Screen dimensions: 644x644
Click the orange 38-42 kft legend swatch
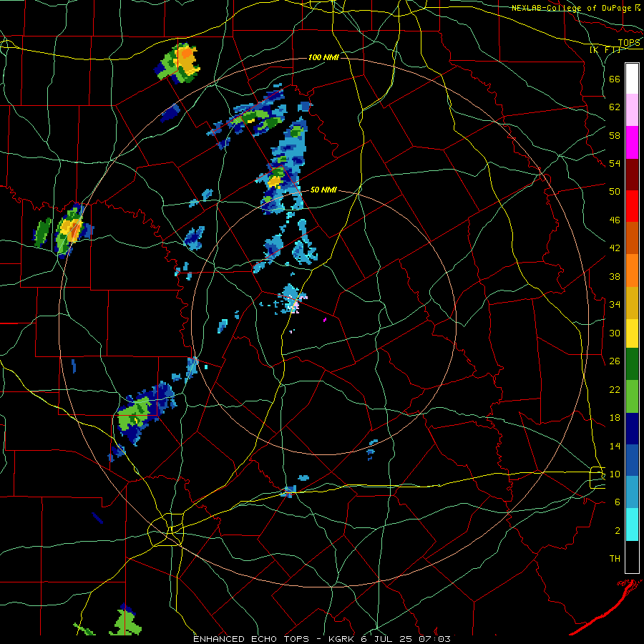pos(632,270)
